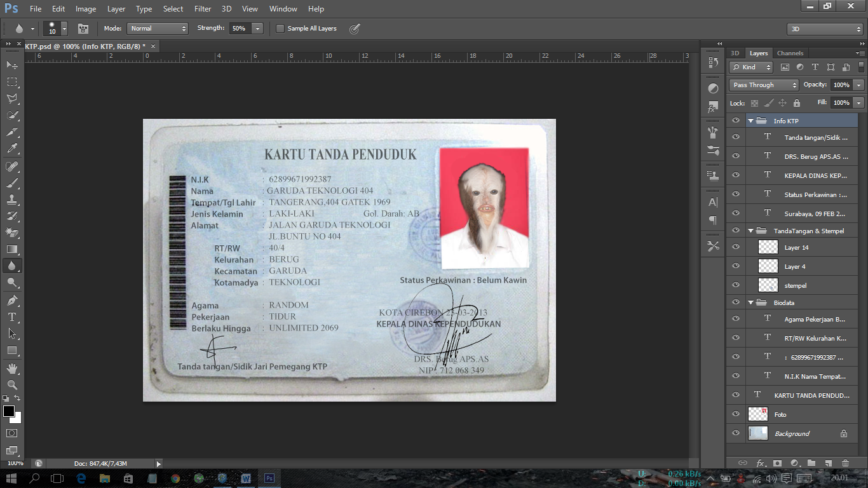Image resolution: width=868 pixels, height=488 pixels.
Task: Switch to the Channels tab
Action: (x=790, y=53)
